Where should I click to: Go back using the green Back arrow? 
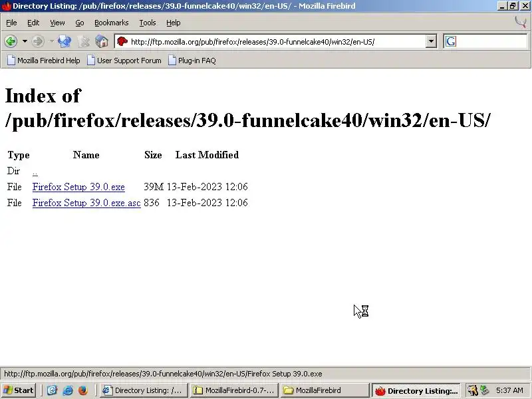[x=11, y=42]
